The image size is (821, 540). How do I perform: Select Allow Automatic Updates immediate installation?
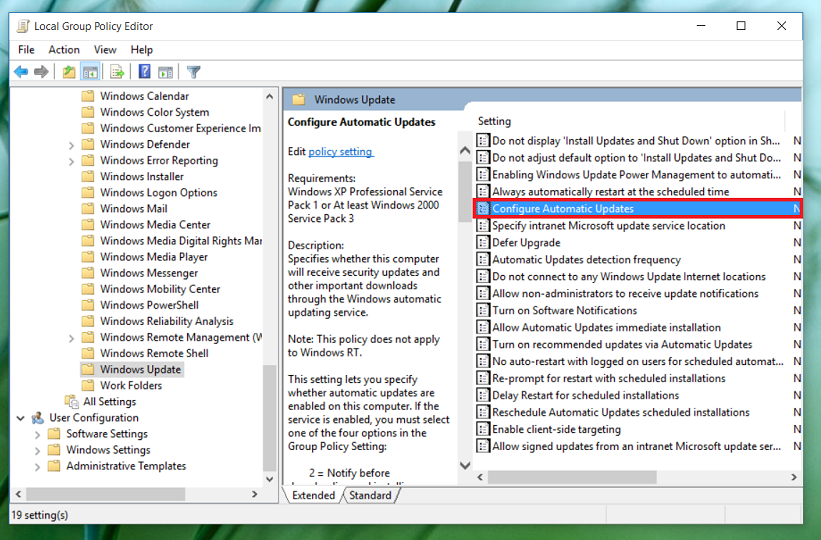606,327
